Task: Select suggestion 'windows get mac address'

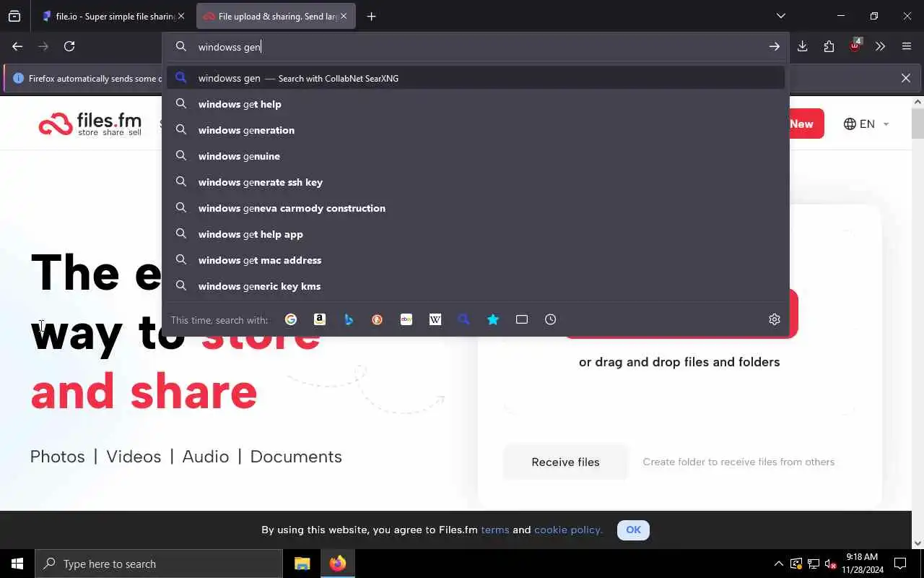Action: [476, 260]
